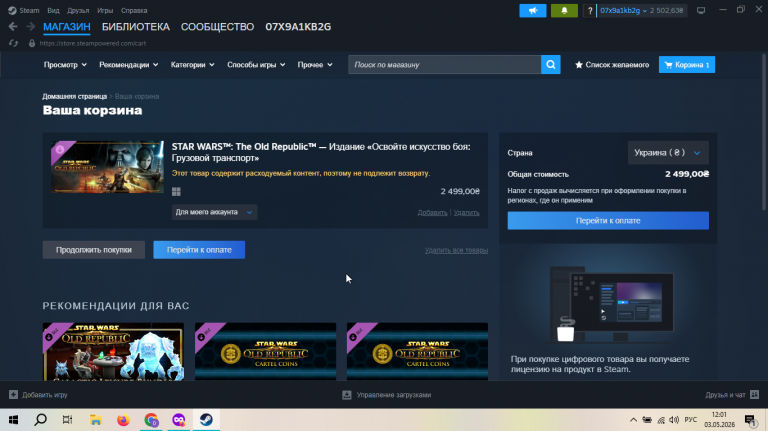Open the volume speaker tray icon
Image resolution: width=768 pixels, height=431 pixels.
674,420
